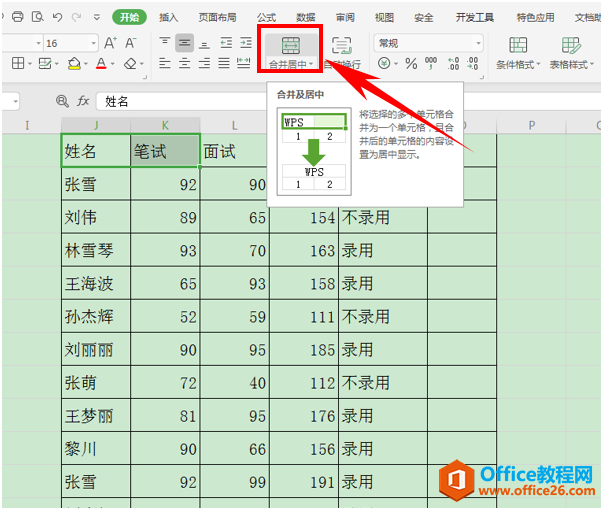Expand quick access toolbar customization arrow

tap(97, 17)
